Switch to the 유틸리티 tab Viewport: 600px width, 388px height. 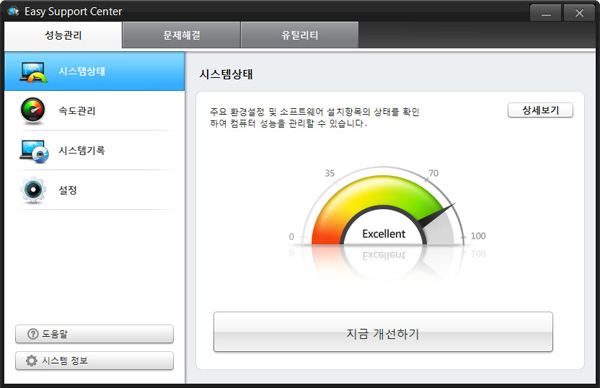[x=300, y=35]
